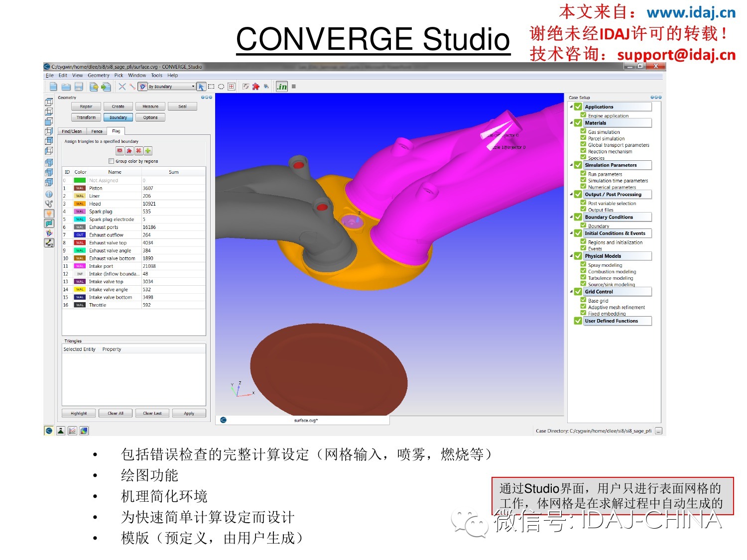Click the export file icon with green arrow
747x560 pixels.
[x=106, y=87]
